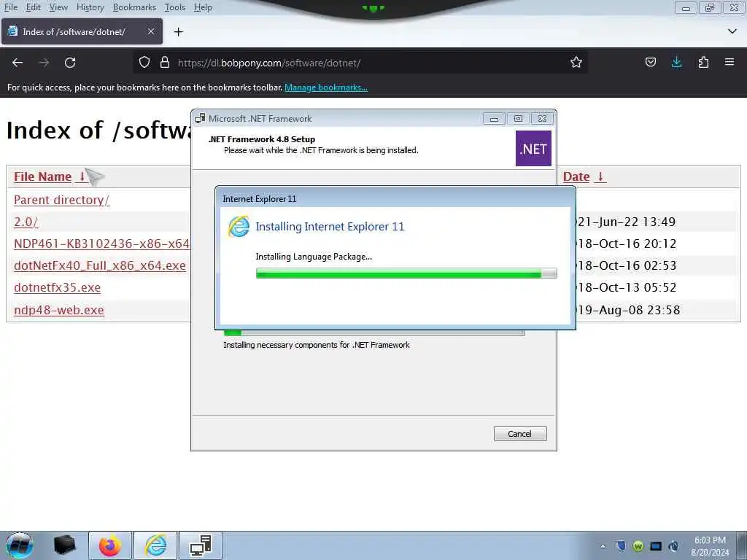747x560 pixels.
Task: Select the Index of /software/dotnet/ tab
Action: [82, 31]
